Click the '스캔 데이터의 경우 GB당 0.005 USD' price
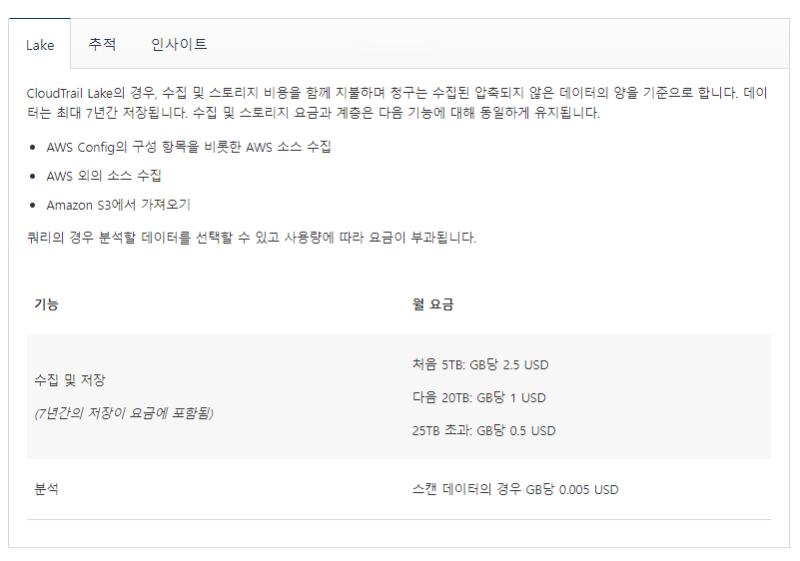This screenshot has height=561, width=800. (x=514, y=489)
